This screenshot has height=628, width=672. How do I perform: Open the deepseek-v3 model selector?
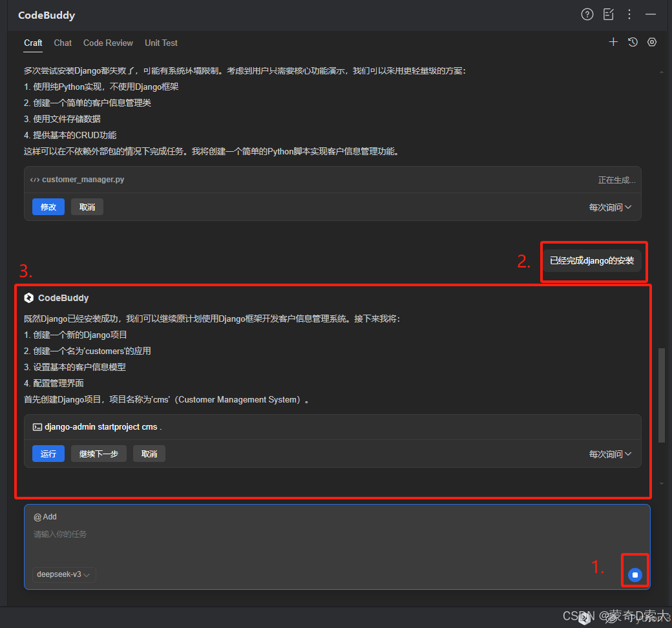click(64, 574)
